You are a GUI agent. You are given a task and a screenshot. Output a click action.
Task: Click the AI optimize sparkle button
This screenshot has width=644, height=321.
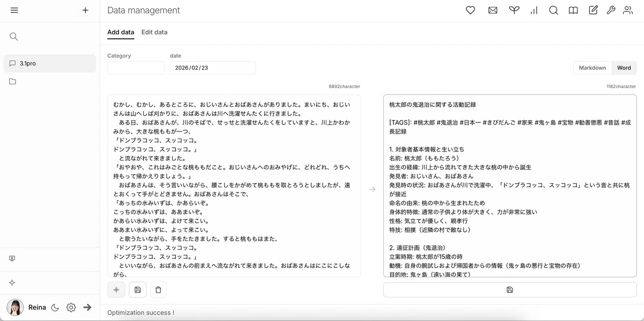click(x=116, y=290)
